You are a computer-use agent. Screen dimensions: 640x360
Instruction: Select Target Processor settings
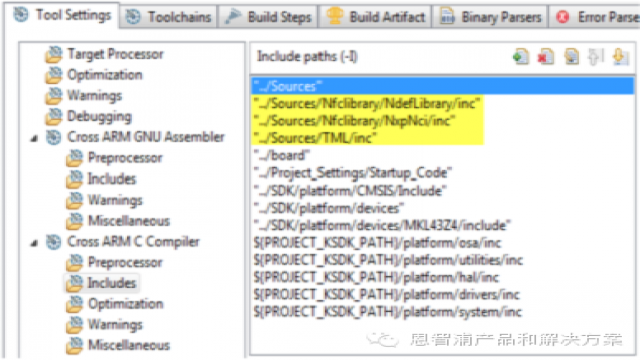coord(115,54)
